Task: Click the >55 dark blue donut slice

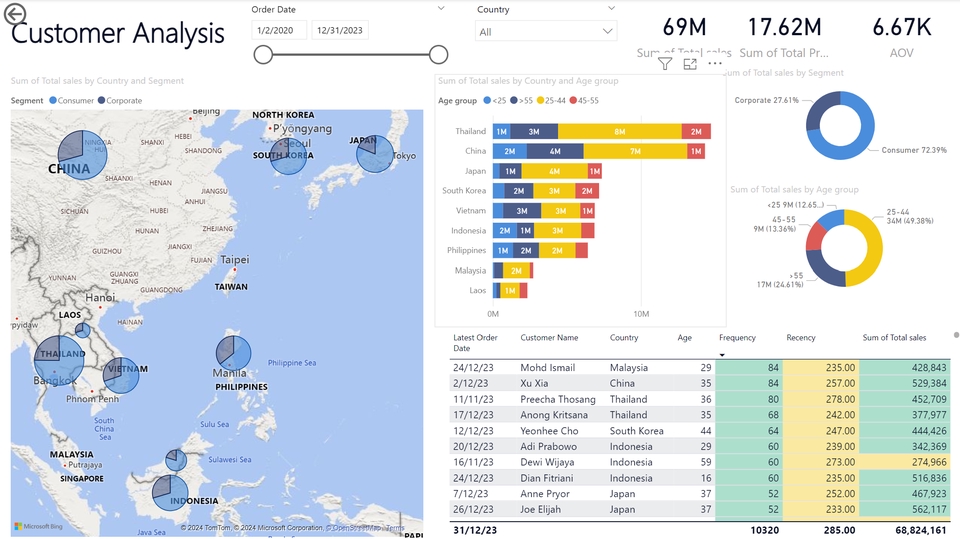Action: pos(821,272)
